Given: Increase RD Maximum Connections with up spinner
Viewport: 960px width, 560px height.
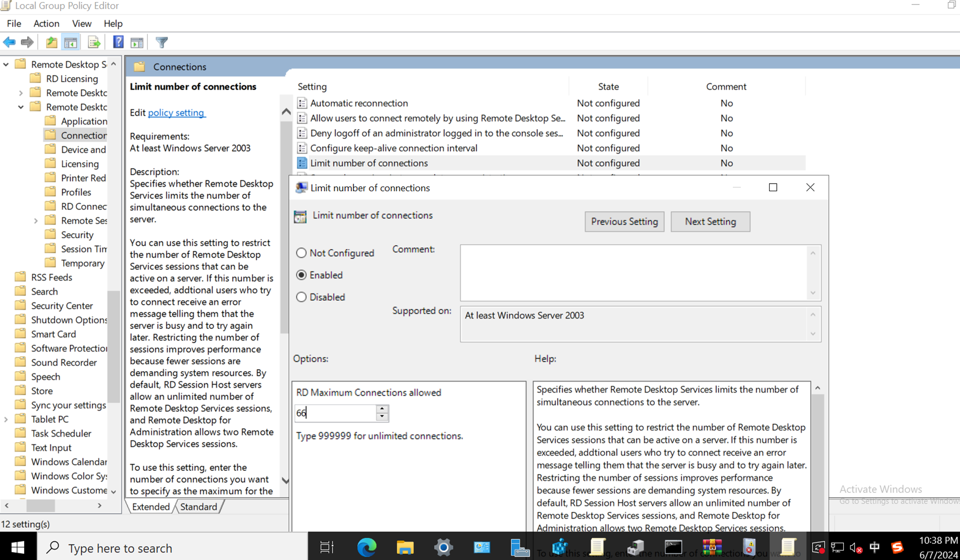Looking at the screenshot, I should pos(382,409).
